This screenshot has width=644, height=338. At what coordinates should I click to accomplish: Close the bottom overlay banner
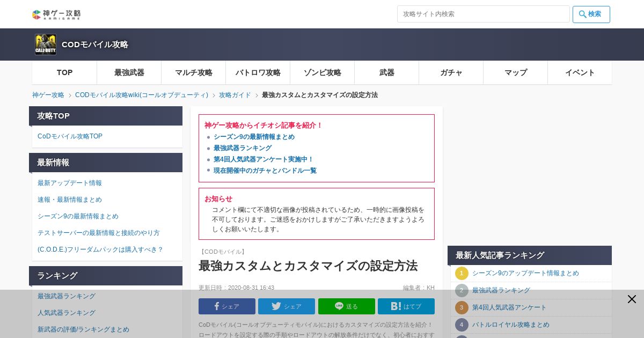coord(632,299)
